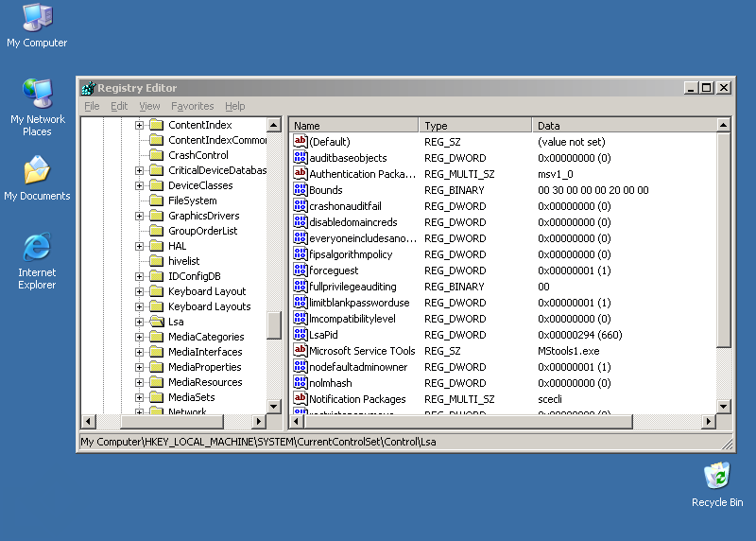Click the tree pane vertical scroll down arrow
The image size is (756, 541).
click(x=274, y=405)
